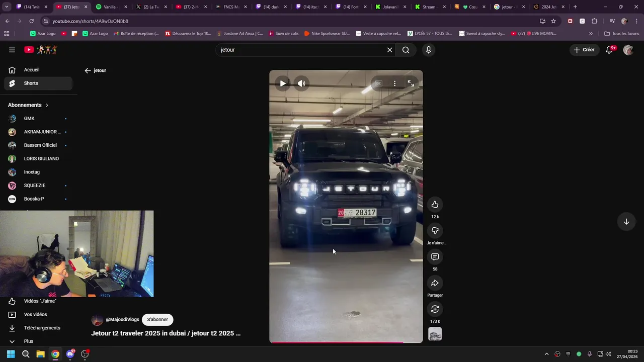Like the Short with thumbs up
The height and width of the screenshot is (362, 644).
pyautogui.click(x=435, y=204)
